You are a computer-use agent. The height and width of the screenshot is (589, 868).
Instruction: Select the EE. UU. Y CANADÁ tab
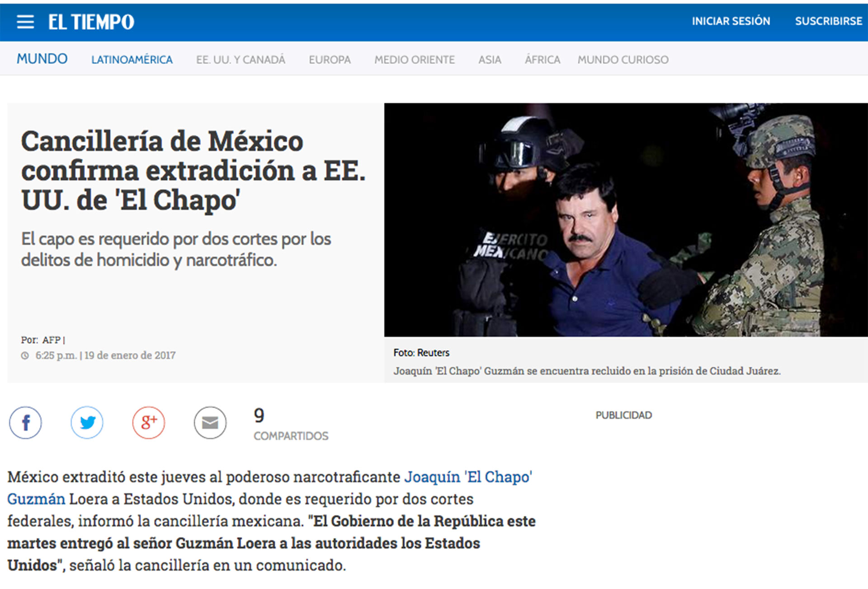[241, 60]
